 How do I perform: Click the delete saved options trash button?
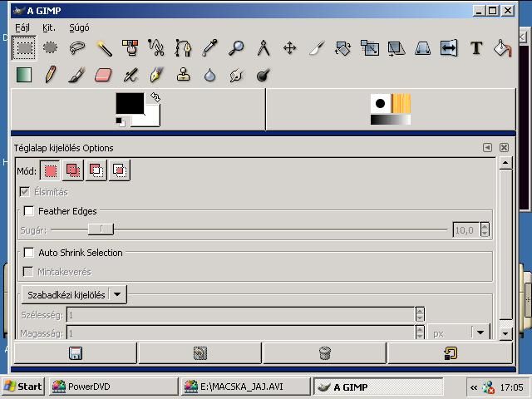click(325, 353)
